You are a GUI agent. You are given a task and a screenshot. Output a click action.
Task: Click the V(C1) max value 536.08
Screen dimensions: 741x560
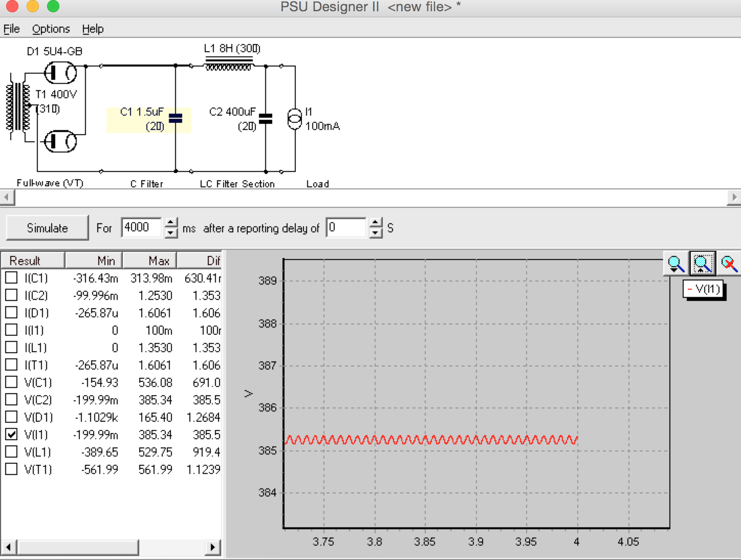pyautogui.click(x=155, y=382)
